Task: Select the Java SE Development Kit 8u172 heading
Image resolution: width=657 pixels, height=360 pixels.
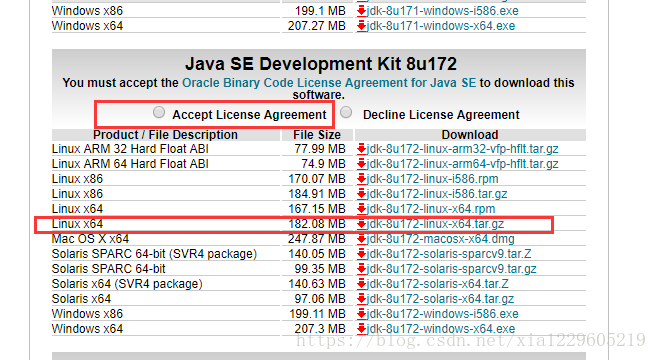Action: (321, 64)
